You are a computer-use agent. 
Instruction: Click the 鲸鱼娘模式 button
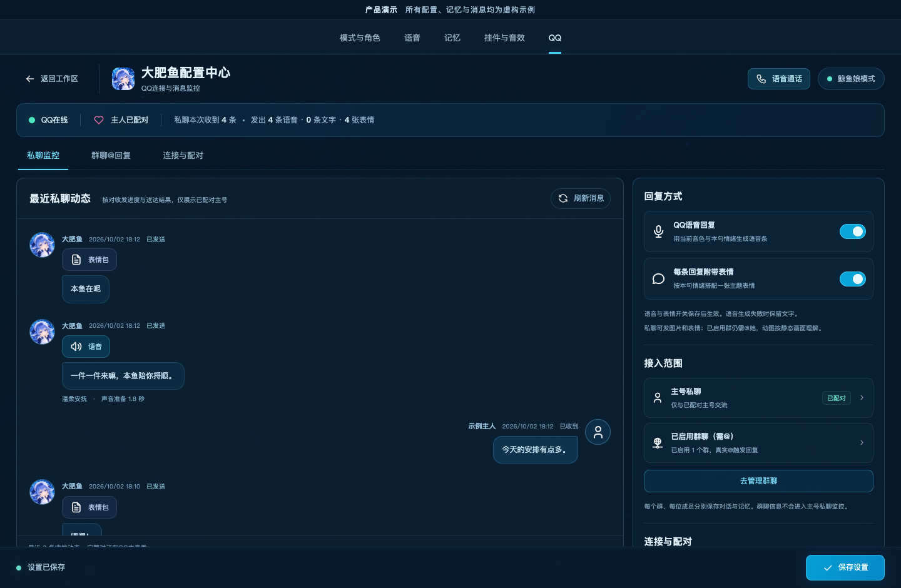851,79
